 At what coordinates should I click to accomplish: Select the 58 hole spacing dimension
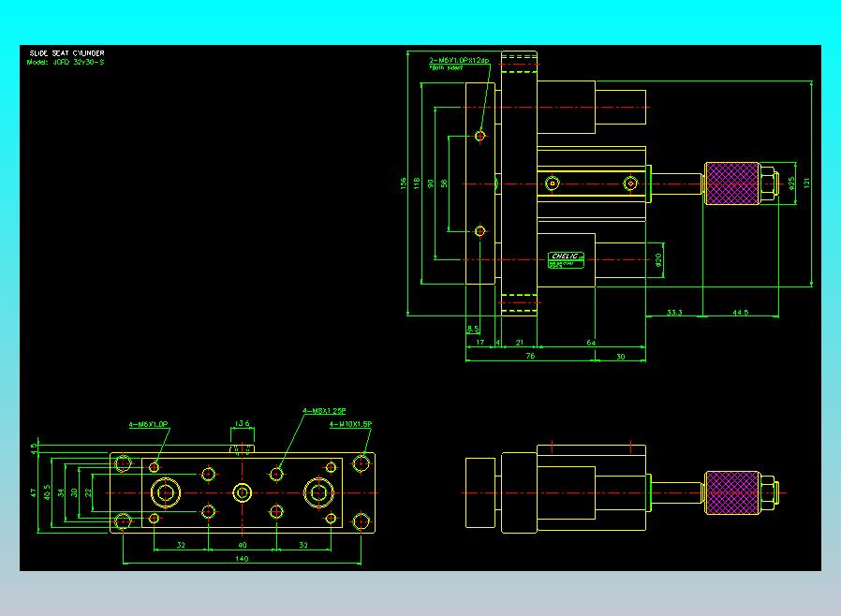click(444, 183)
